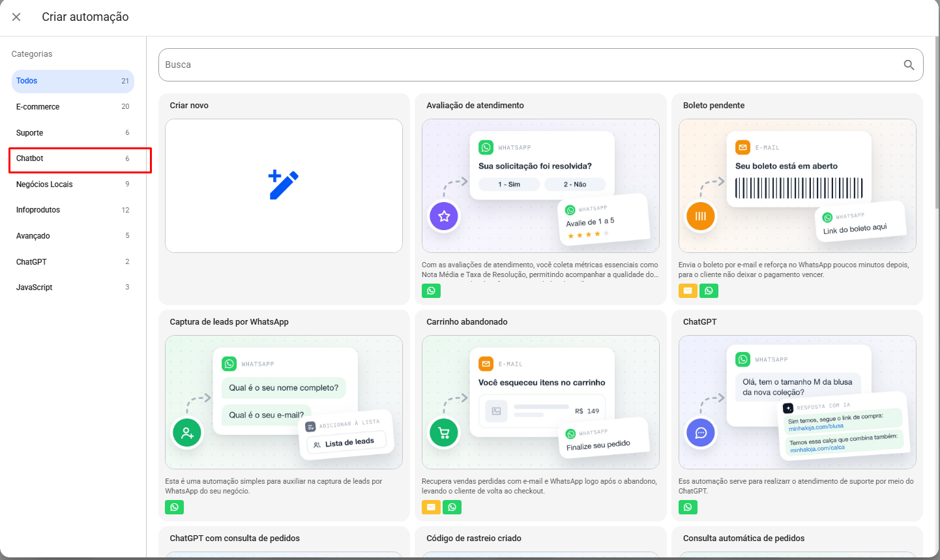Click WhatsApp badge under Carrinho abandonado description
940x560 pixels.
coord(452,507)
